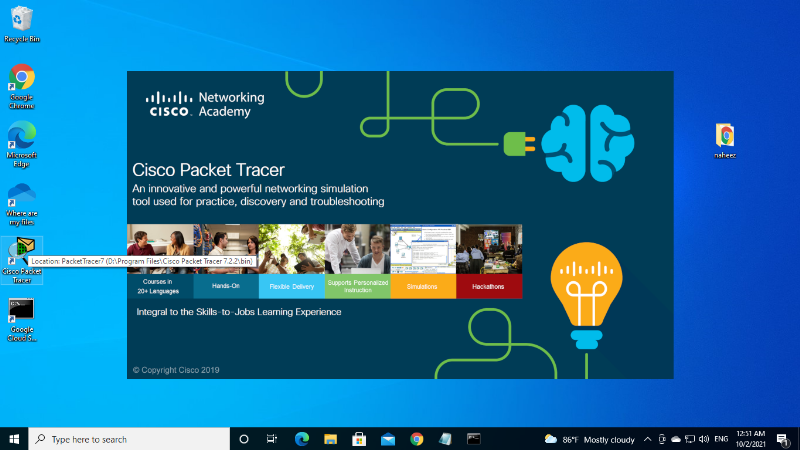Viewport: 800px width, 450px height.
Task: Open Microsoft Edge from the taskbar
Action: click(x=301, y=438)
